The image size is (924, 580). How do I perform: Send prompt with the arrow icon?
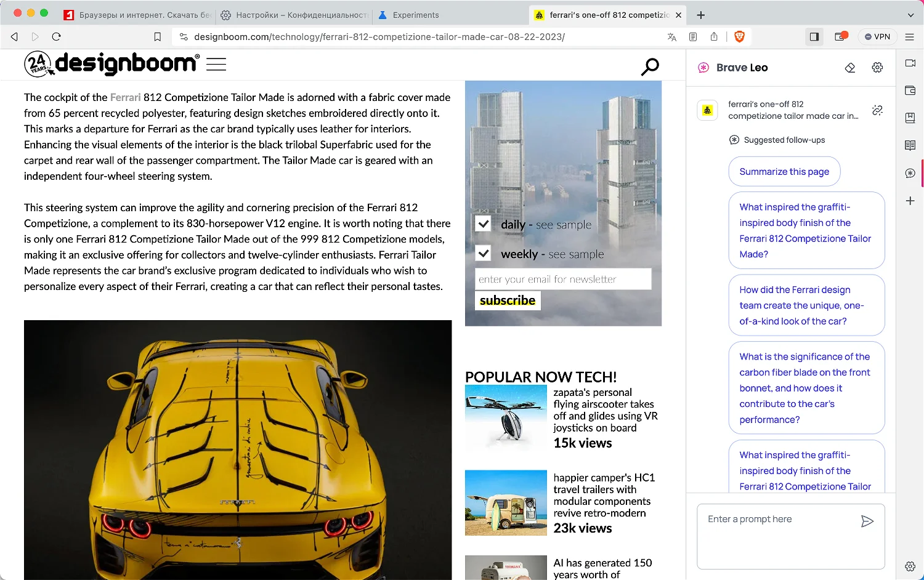click(867, 522)
